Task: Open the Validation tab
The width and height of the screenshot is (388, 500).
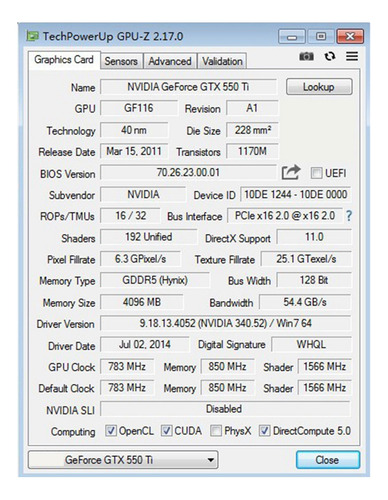Action: point(222,61)
